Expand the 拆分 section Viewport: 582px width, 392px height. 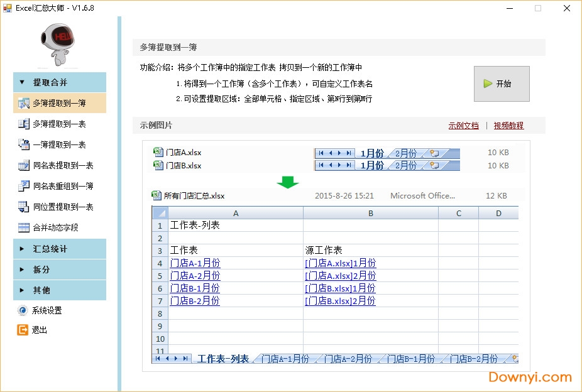point(60,269)
